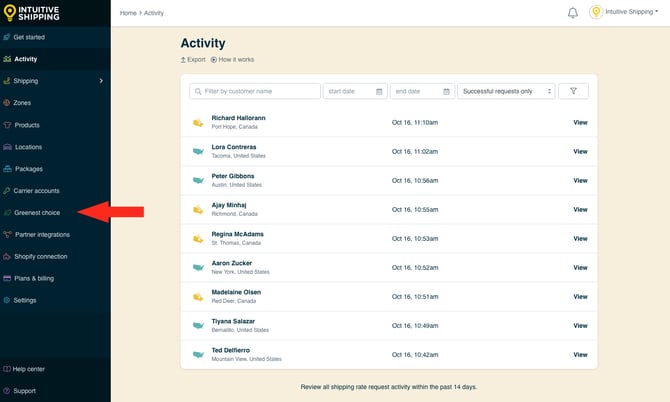This screenshot has width=670, height=402.
Task: Click the Help center book icon
Action: pos(7,369)
